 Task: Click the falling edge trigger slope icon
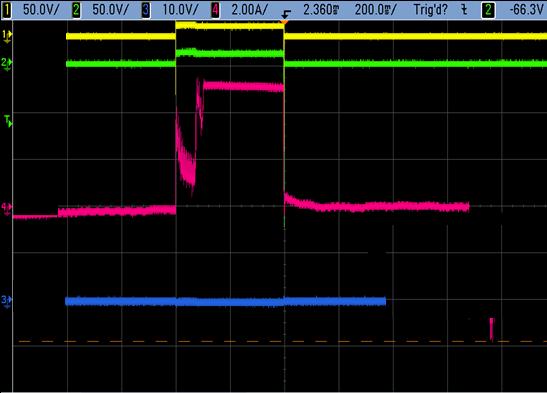[x=464, y=10]
